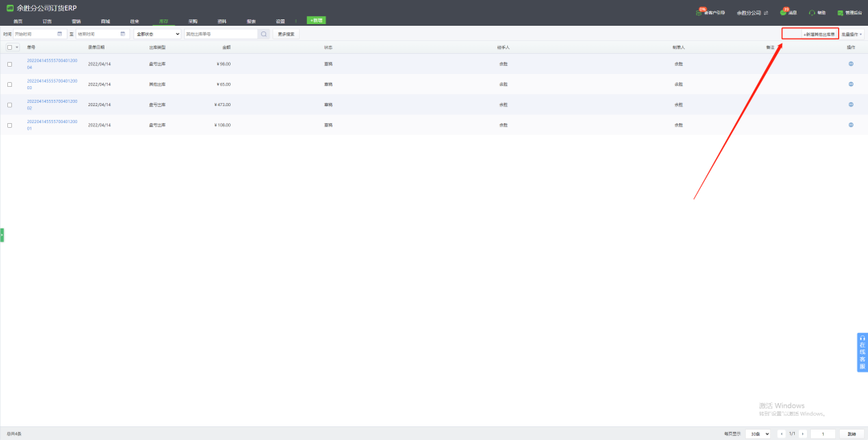Open the 在线客服 online support widget

(862, 352)
